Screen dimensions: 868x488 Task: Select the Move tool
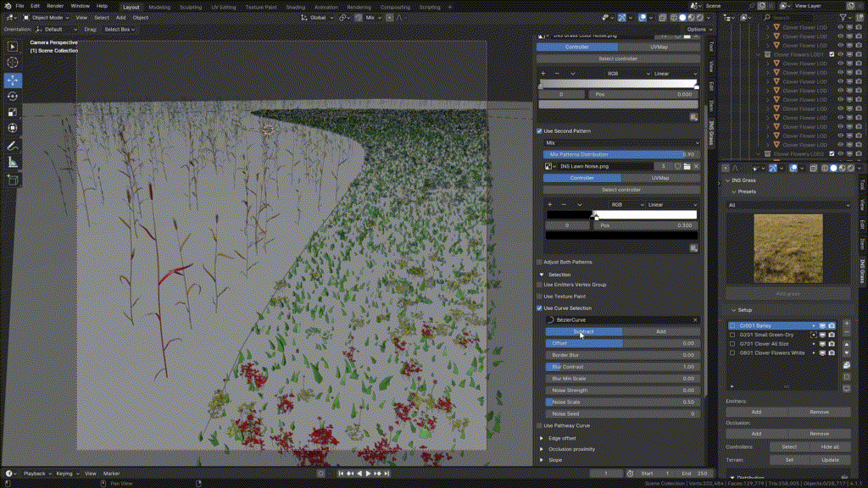[13, 80]
